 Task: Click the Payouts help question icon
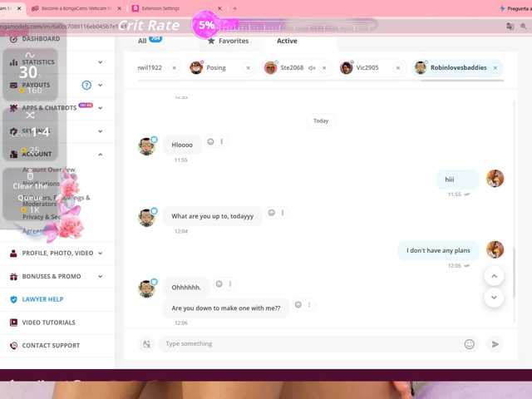point(86,85)
